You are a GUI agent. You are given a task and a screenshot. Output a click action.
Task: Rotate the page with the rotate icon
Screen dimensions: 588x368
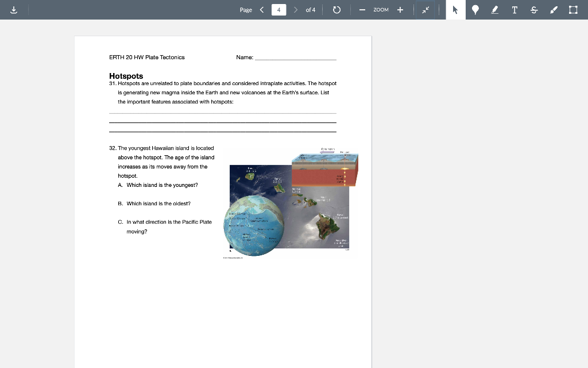tap(336, 9)
